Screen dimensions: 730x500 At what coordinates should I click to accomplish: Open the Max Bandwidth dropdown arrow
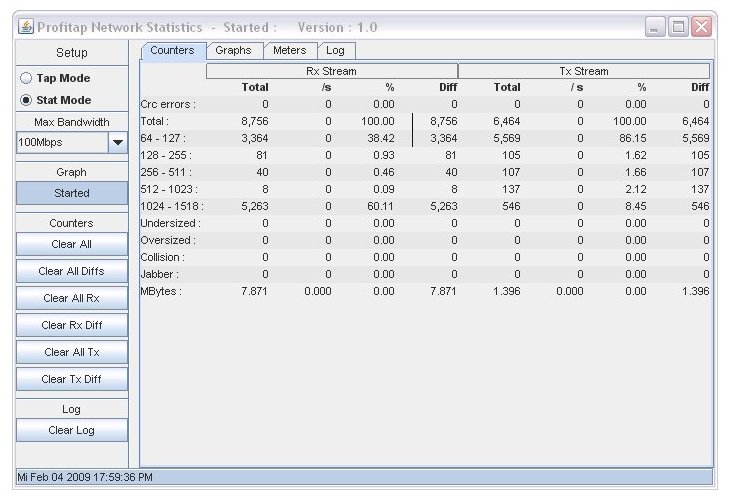117,143
